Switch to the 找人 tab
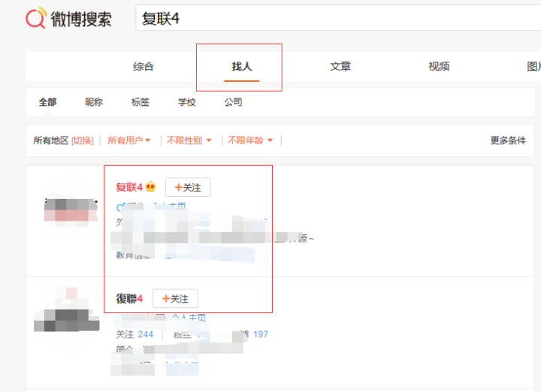 (x=241, y=66)
